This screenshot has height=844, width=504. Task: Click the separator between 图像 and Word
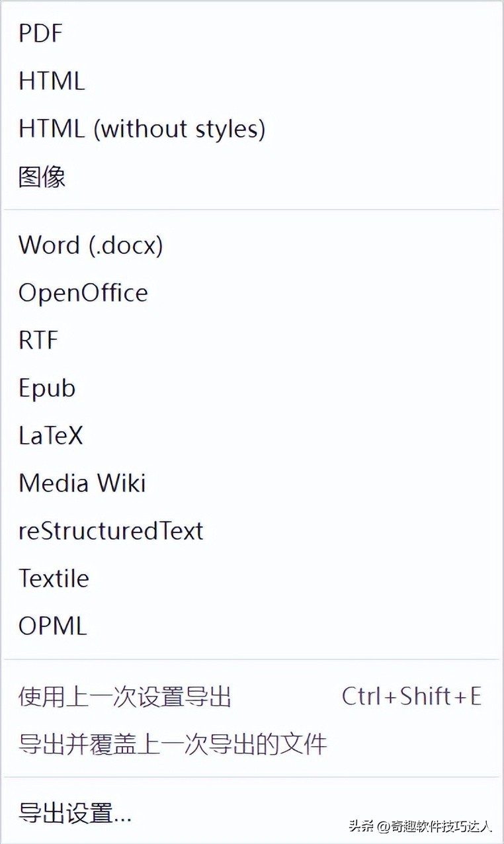click(251, 210)
